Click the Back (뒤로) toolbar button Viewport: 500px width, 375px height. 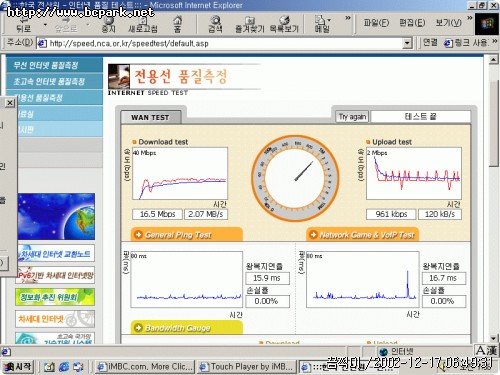[23, 25]
